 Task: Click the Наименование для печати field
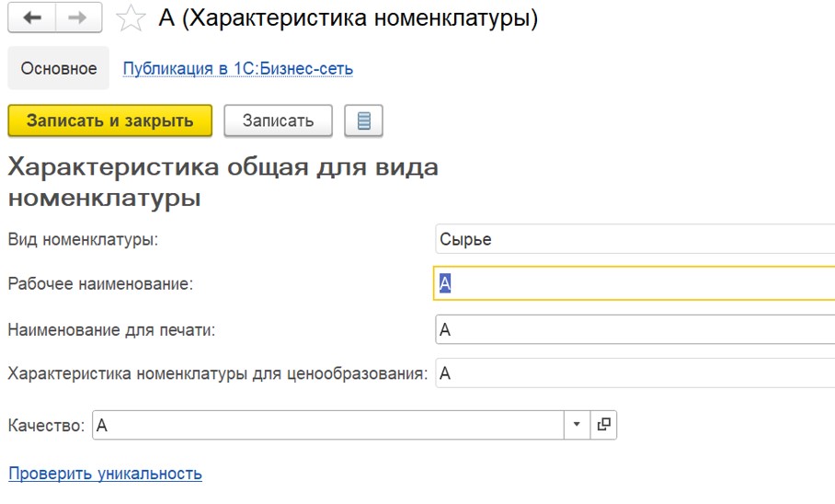point(635,330)
